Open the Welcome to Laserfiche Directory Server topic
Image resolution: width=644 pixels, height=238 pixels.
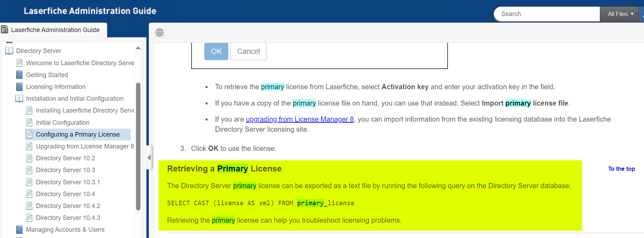point(80,63)
